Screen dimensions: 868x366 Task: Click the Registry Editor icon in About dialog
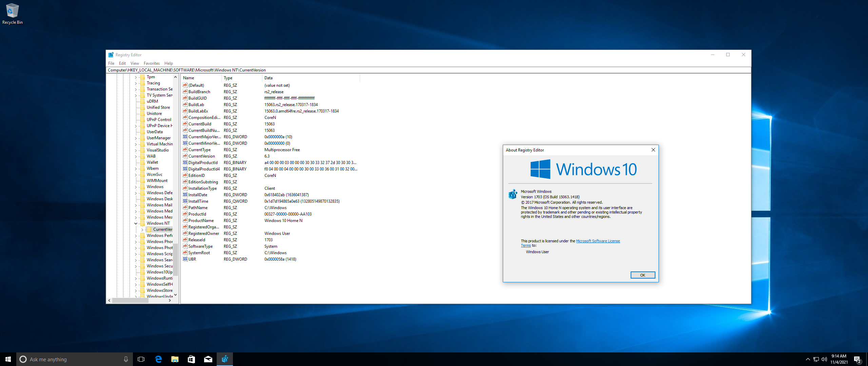tap(513, 194)
